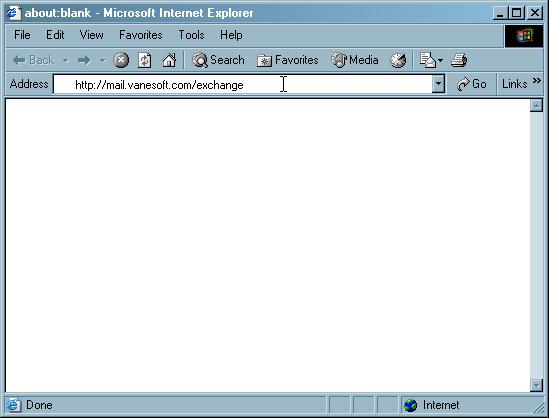
Task: Open the Favorites menu
Action: tap(140, 35)
